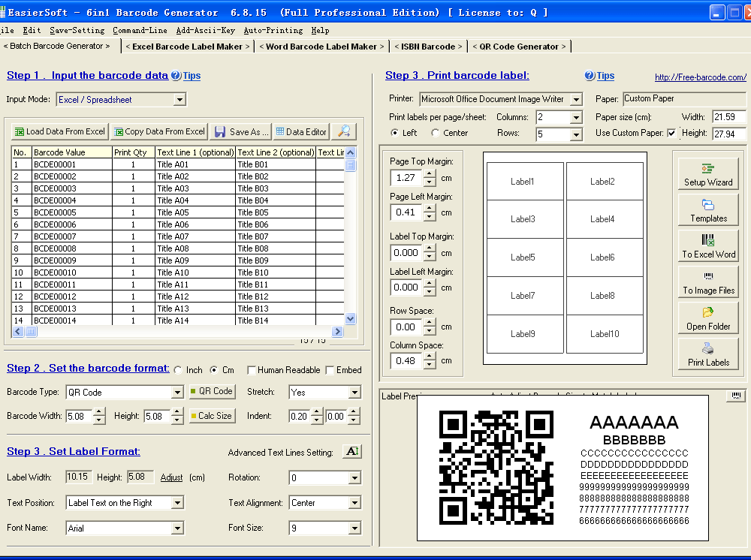Image resolution: width=751 pixels, height=560 pixels.
Task: Click the To Excel Word icon
Action: [707, 245]
